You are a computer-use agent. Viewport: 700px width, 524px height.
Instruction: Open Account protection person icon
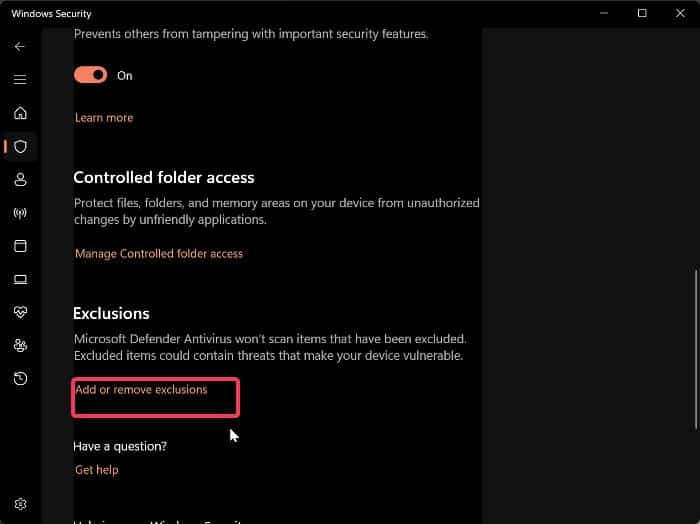(x=20, y=180)
